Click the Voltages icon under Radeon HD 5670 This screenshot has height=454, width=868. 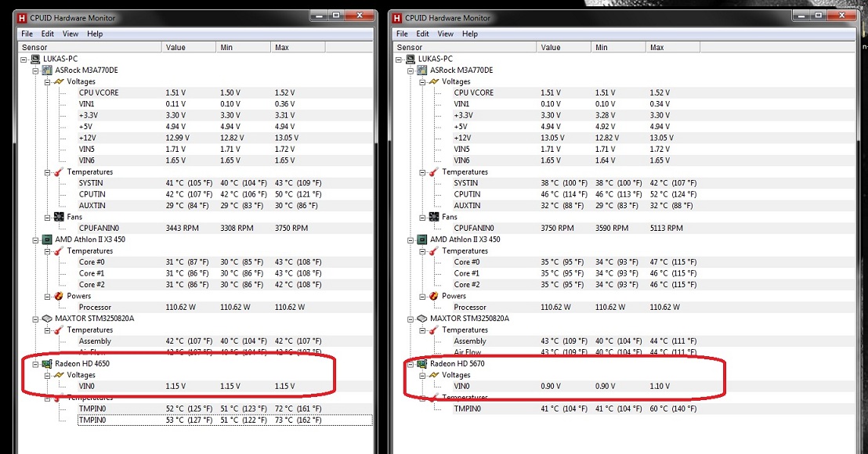tap(434, 375)
